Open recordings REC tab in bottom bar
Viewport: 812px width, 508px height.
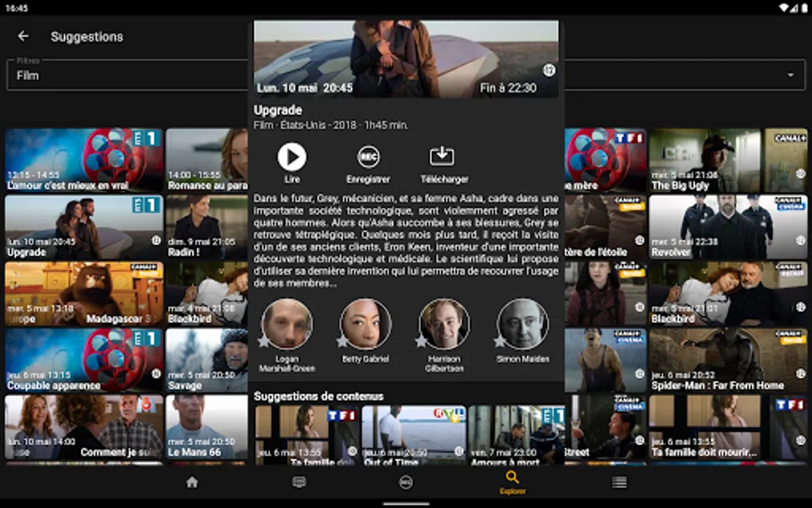pyautogui.click(x=406, y=482)
